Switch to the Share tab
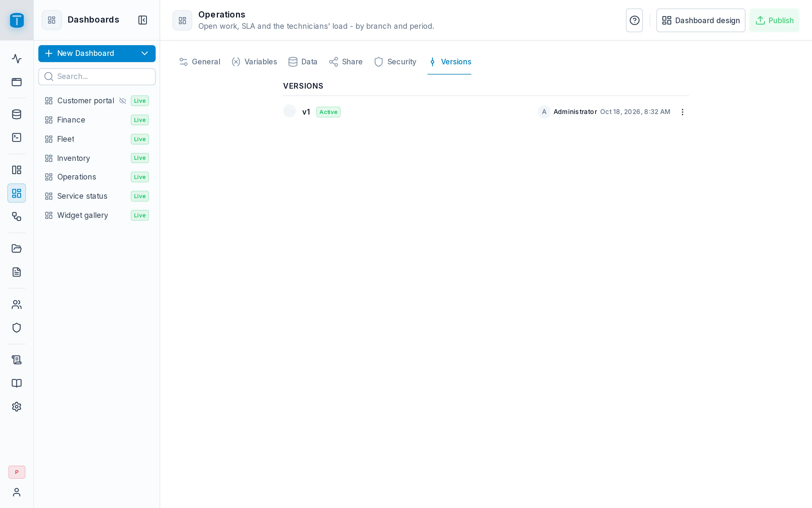The width and height of the screenshot is (812, 508). pos(346,62)
